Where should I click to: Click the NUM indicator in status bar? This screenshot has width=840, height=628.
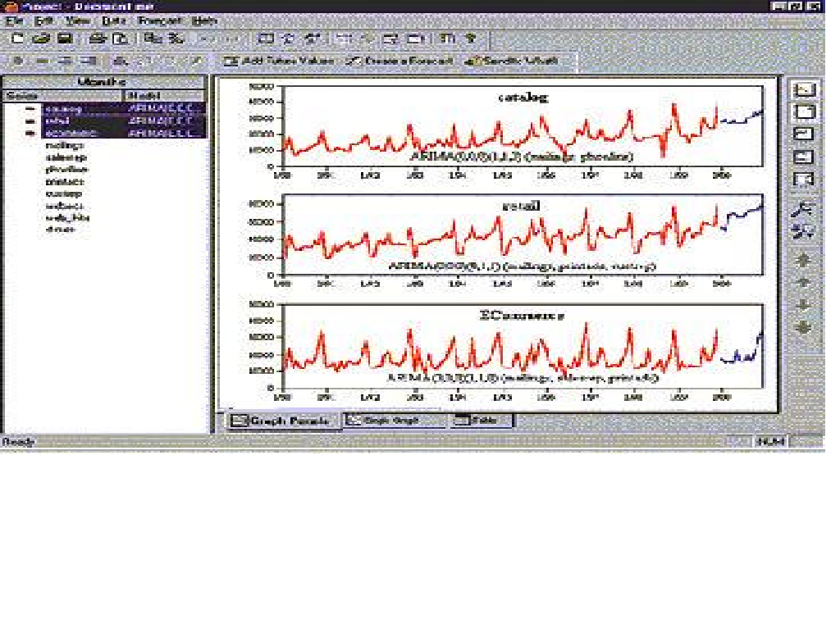(x=770, y=442)
